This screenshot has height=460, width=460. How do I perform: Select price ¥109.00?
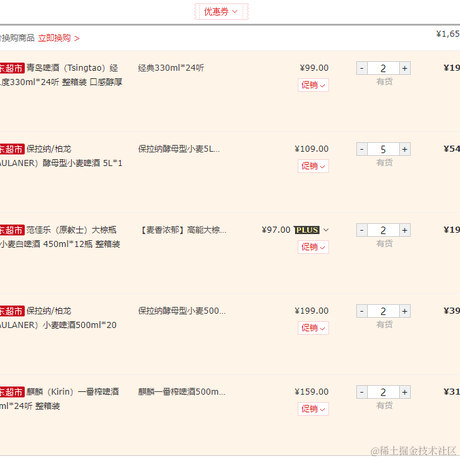[312, 149]
